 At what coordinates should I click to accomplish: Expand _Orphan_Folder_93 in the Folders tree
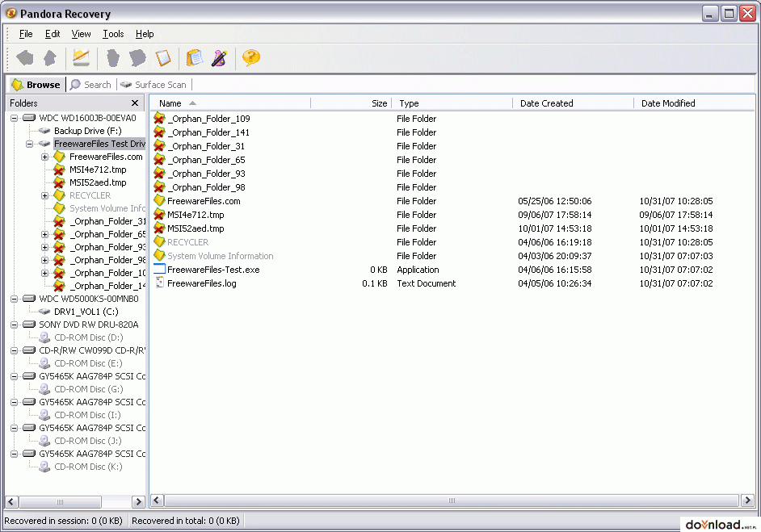pyautogui.click(x=44, y=247)
